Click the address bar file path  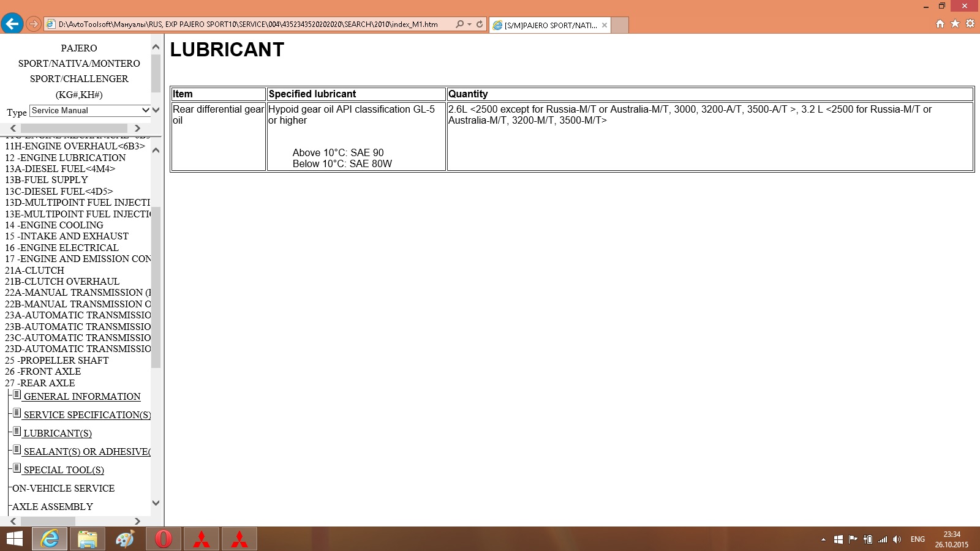248,24
